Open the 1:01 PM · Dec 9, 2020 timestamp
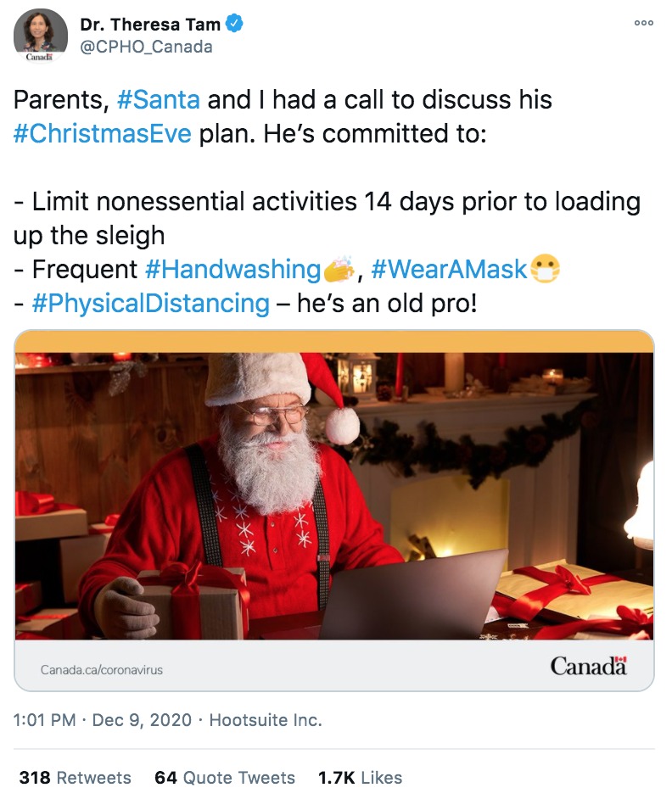Viewport: 672px width, 799px height. (x=103, y=720)
